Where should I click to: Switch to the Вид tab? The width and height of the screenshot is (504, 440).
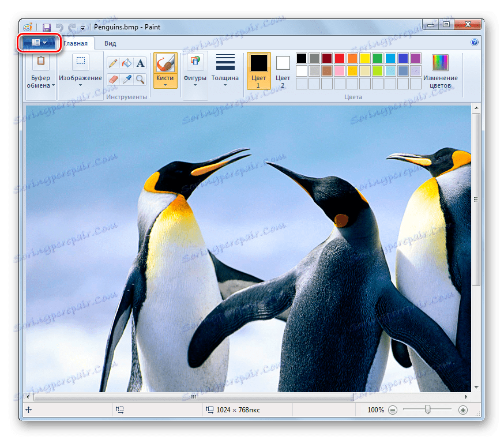(110, 43)
